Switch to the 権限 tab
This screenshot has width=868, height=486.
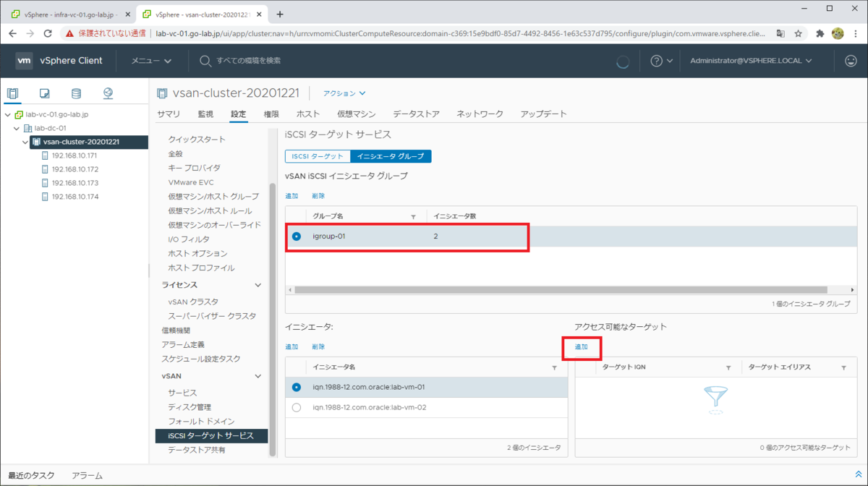271,114
